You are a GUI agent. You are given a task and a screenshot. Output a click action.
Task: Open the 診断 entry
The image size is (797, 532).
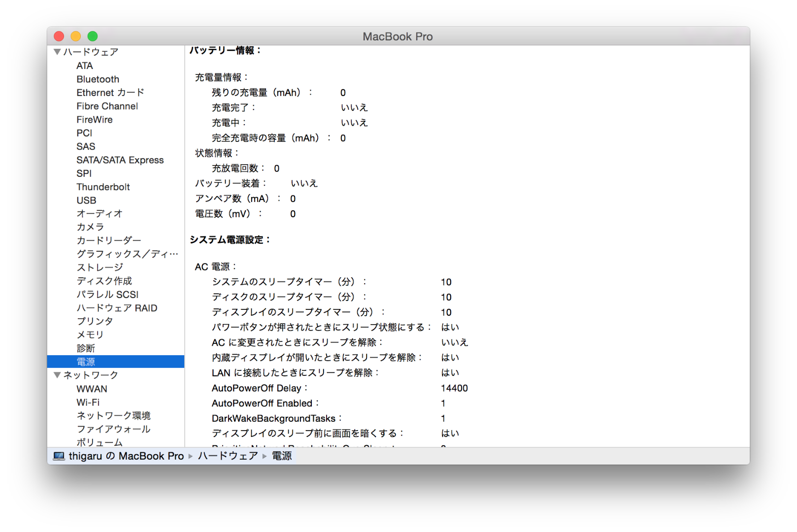pyautogui.click(x=86, y=348)
